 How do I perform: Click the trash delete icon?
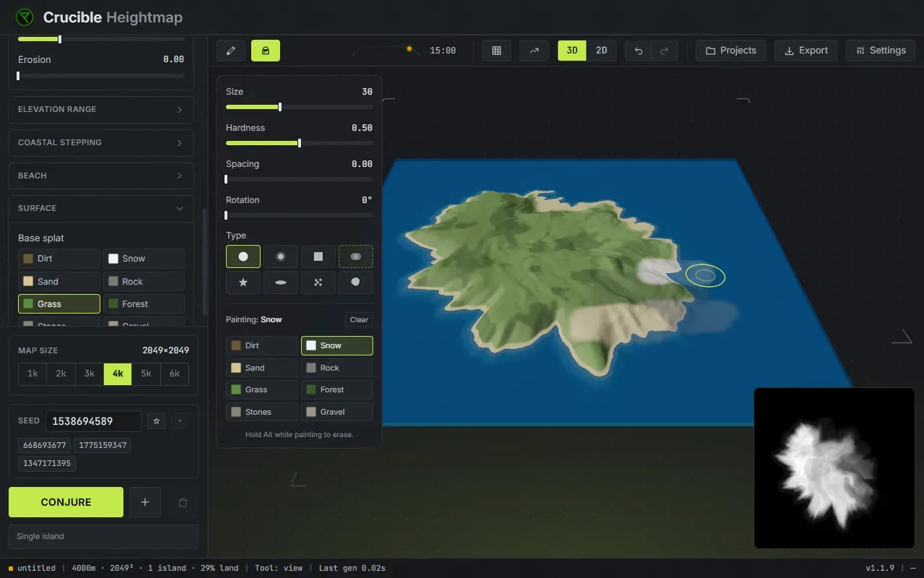pyautogui.click(x=183, y=502)
